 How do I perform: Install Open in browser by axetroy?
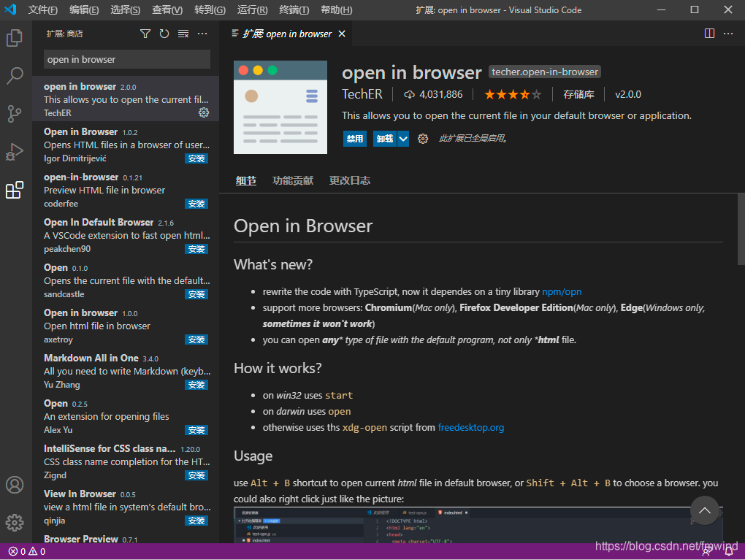point(196,340)
